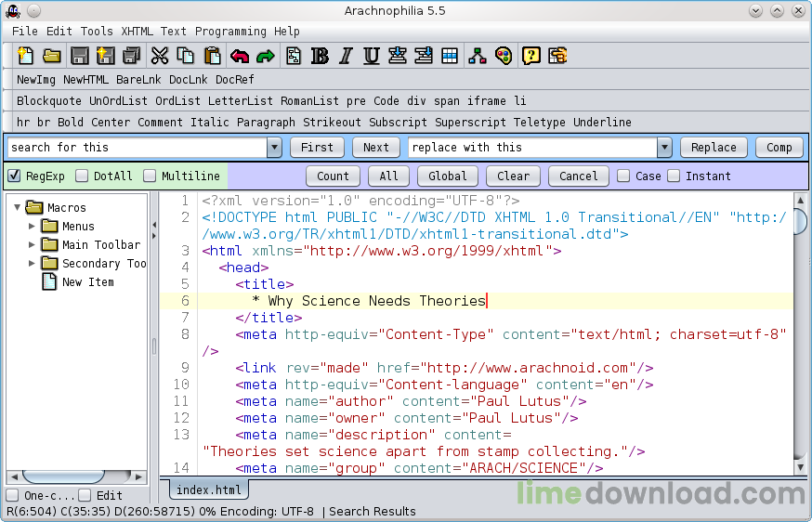Apply Bold using the B icon
Viewport: 812px width, 522px height.
pos(320,56)
